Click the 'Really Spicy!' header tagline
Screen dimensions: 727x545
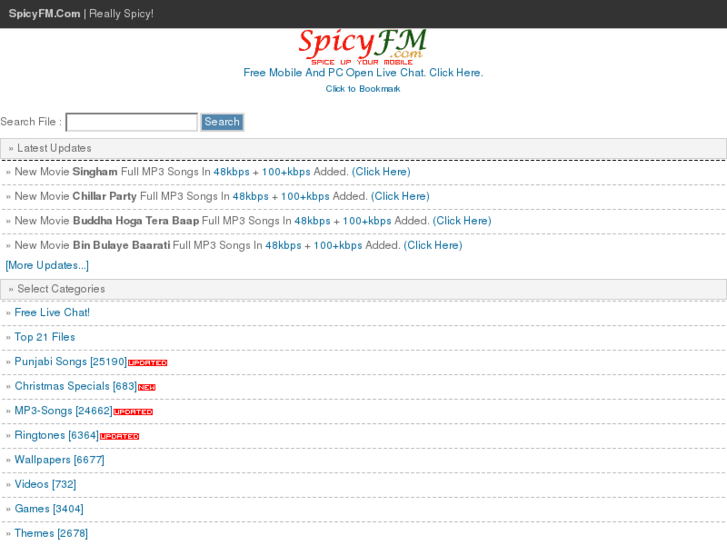pyautogui.click(x=121, y=14)
